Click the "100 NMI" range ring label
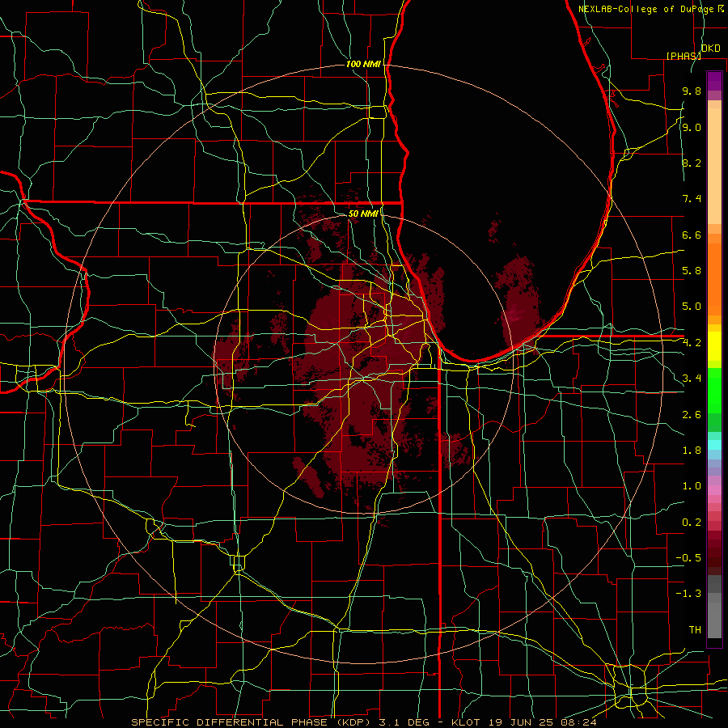 click(363, 64)
